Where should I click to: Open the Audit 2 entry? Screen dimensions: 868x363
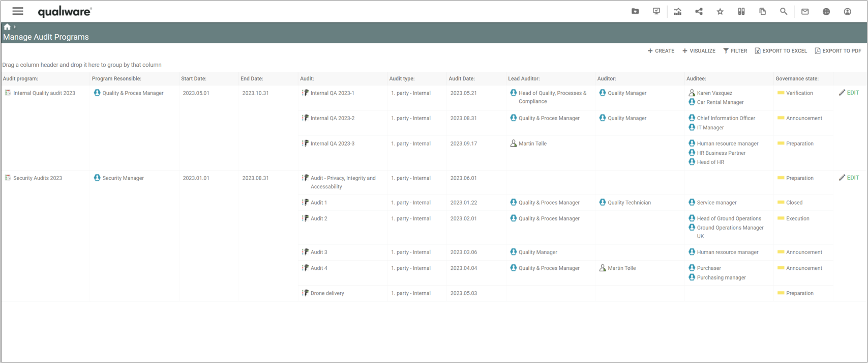point(319,218)
